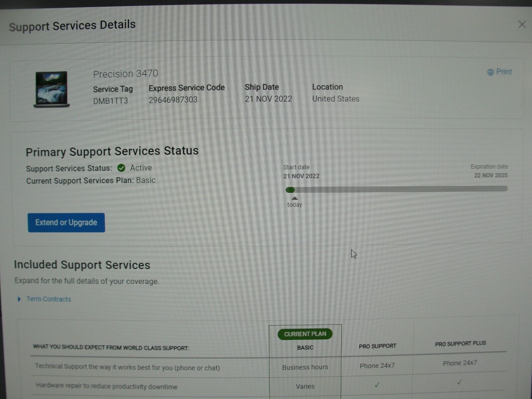Click Phone 24x7 under PRO SUPPORT
Viewport: 532px width, 399px height.
pyautogui.click(x=377, y=365)
